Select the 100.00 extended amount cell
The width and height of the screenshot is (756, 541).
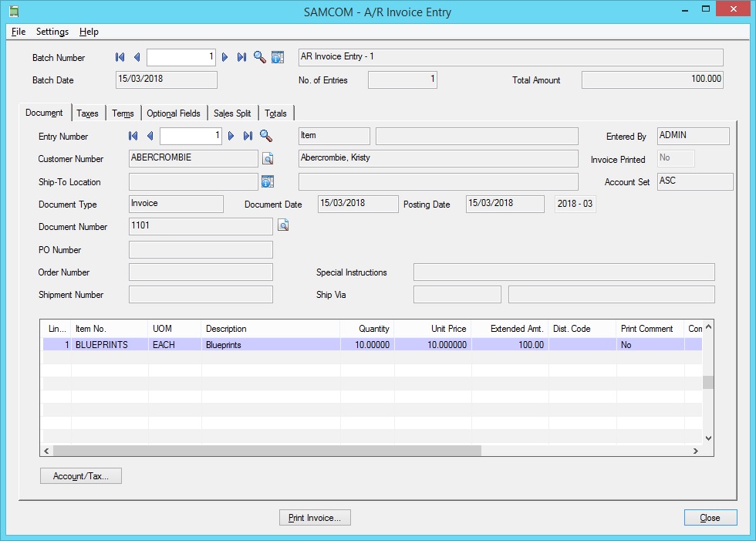point(510,345)
